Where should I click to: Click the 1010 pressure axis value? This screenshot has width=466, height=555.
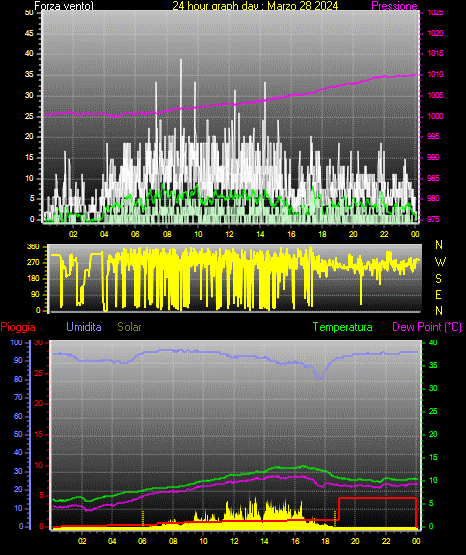coord(435,74)
